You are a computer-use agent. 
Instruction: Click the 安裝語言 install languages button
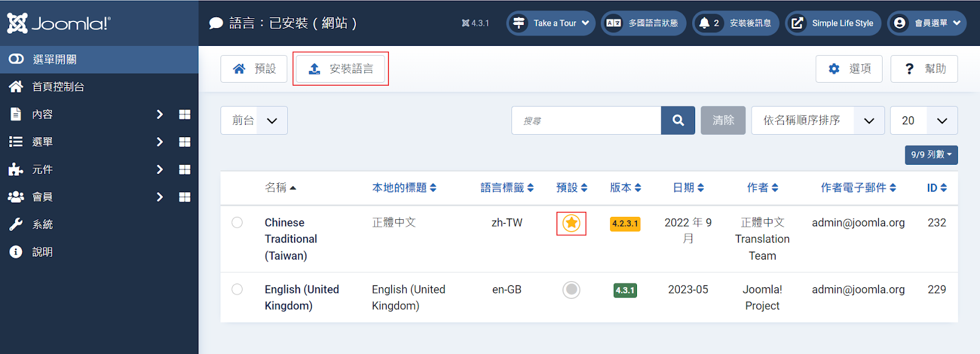341,69
